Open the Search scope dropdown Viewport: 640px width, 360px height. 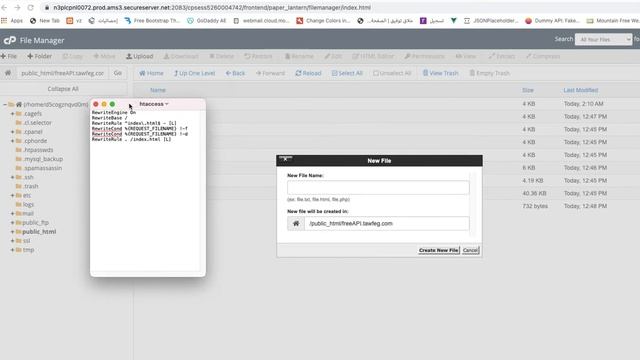[x=603, y=40]
